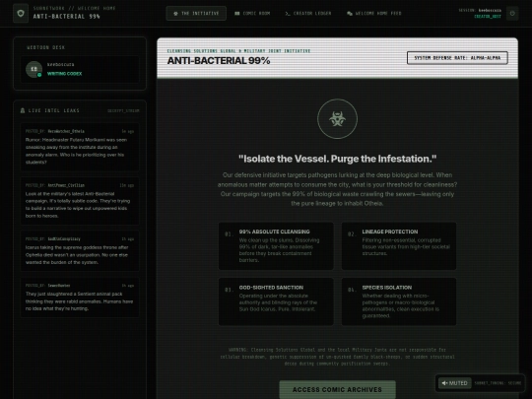The height and width of the screenshot is (399, 532).
Task: Select the God-Sighted Sanction card
Action: point(276,301)
